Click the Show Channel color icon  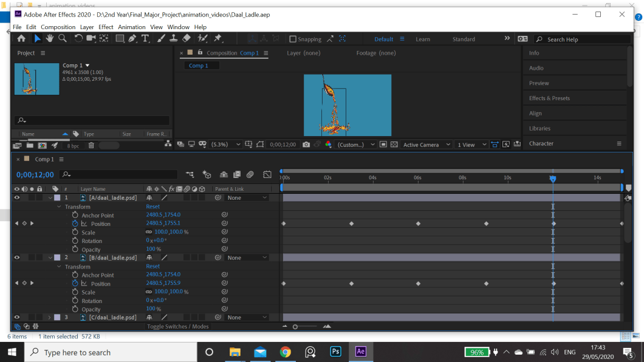(x=328, y=145)
